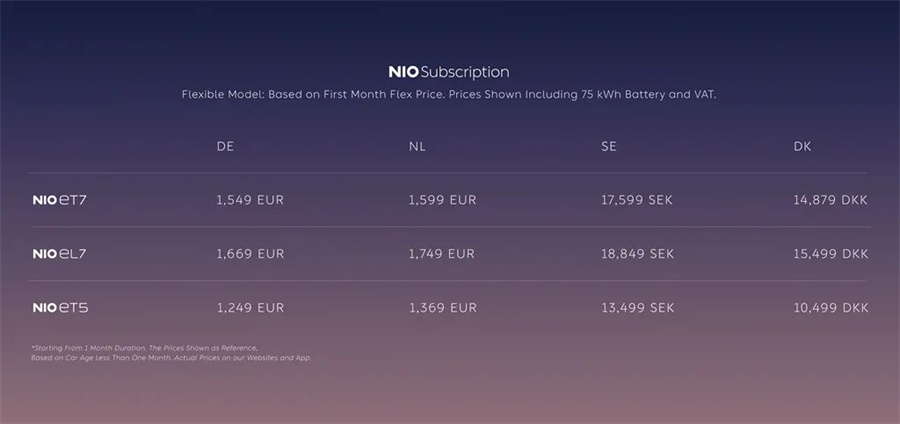900x424 pixels.
Task: Select the DK country column header
Action: [802, 146]
